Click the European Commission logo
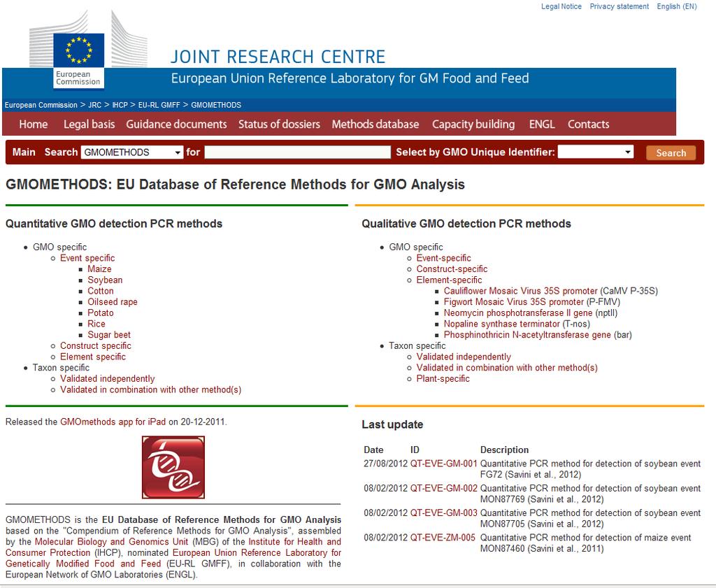 click(78, 50)
